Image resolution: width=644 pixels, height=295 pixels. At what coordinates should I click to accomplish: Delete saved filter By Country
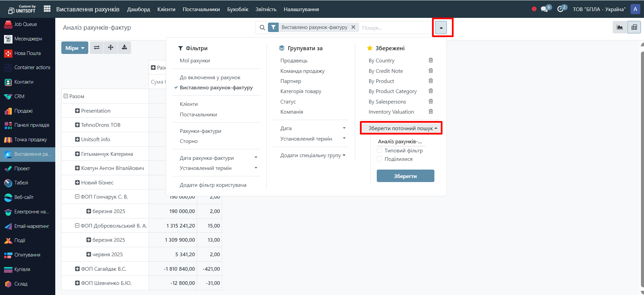430,60
